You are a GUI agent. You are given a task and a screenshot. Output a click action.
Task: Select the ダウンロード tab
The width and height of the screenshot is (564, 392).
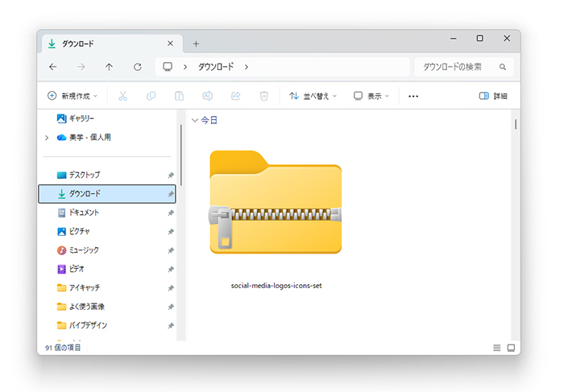click(112, 43)
